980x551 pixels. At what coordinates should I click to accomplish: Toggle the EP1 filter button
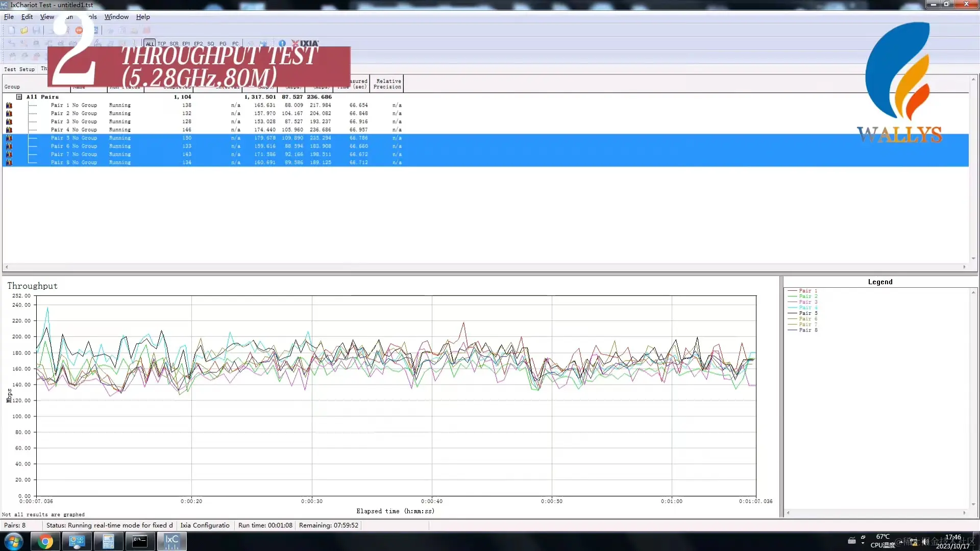pyautogui.click(x=186, y=44)
